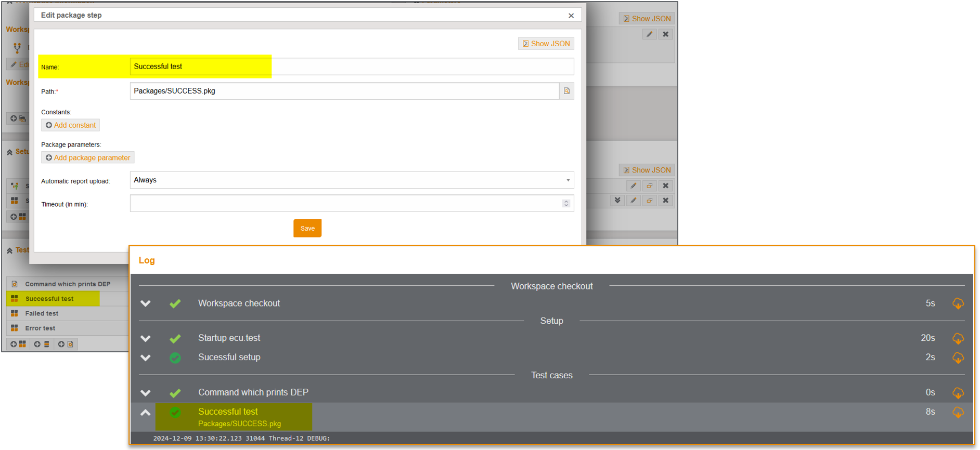The width and height of the screenshot is (980, 450).
Task: Expand the Workspace checkout log entry
Action: tap(146, 303)
